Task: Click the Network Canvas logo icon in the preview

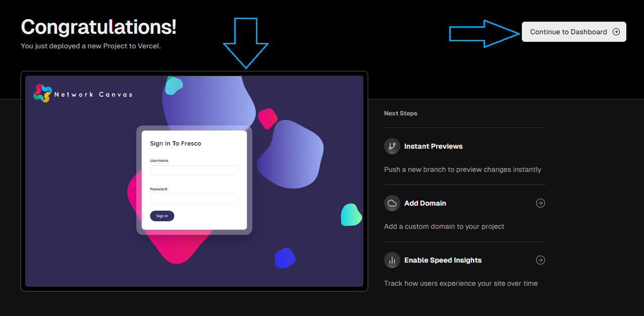Action: tap(42, 93)
